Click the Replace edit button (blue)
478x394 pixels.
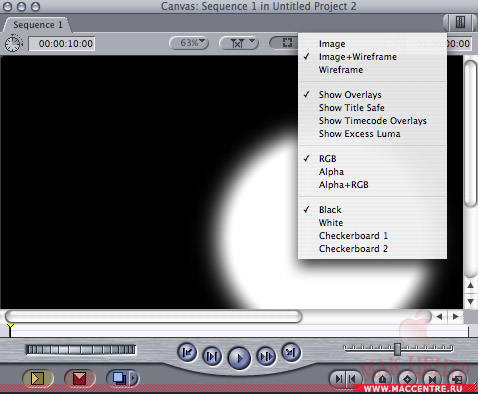coord(118,379)
